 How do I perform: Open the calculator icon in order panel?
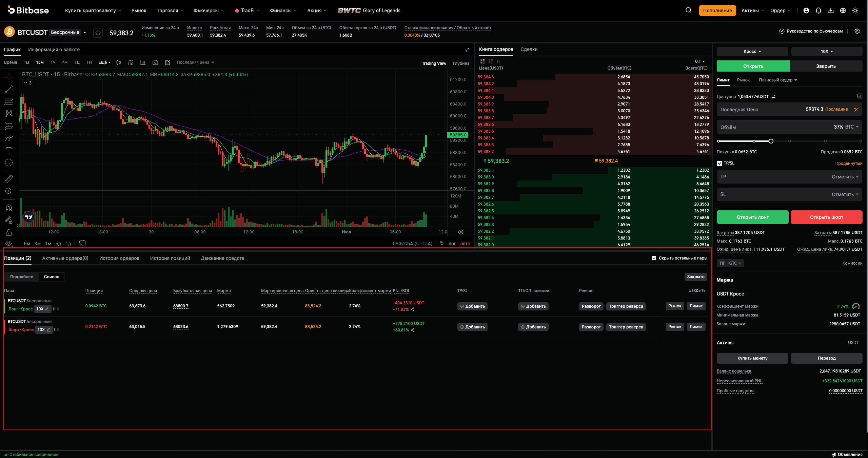tap(860, 96)
